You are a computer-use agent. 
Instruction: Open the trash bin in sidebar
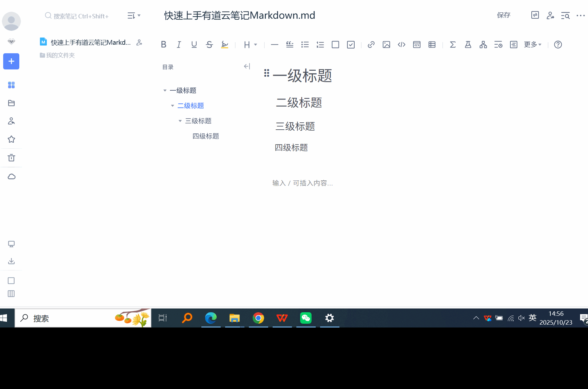11,158
